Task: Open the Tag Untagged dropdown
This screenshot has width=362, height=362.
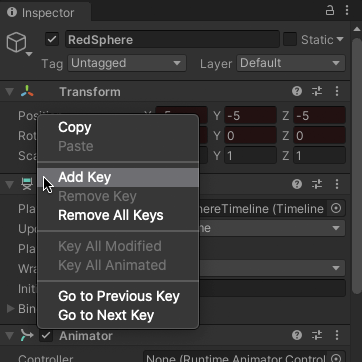Action: (127, 63)
